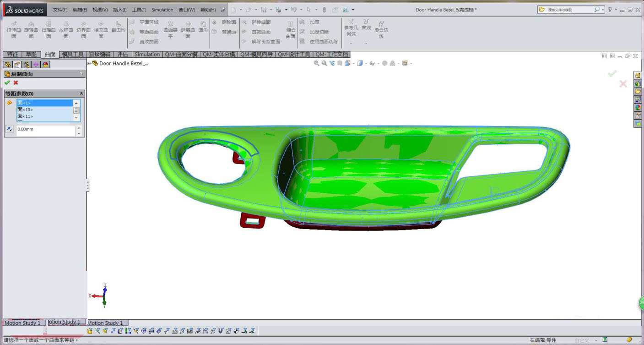The height and width of the screenshot is (345, 644).
Task: Switch to the 直接编辑 tab
Action: click(99, 54)
